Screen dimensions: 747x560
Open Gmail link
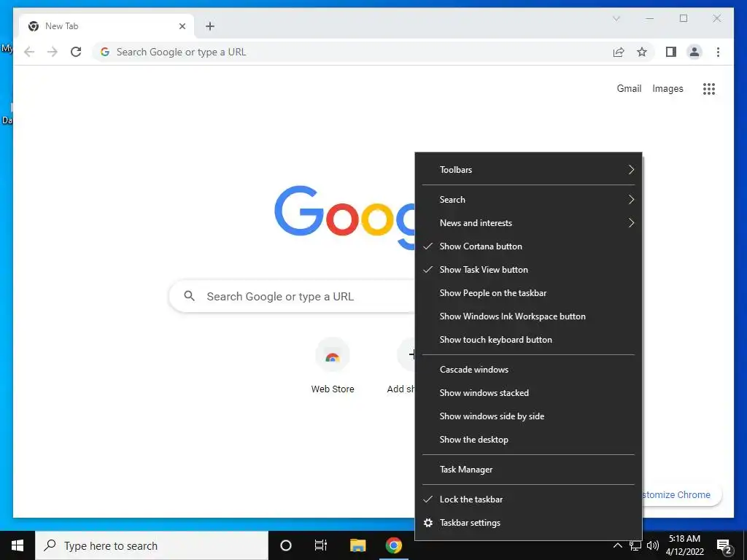point(629,88)
